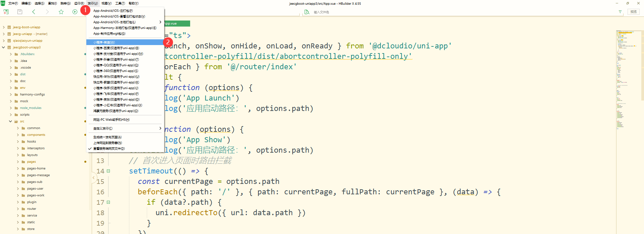
Task: Expand the dist folder arrow
Action: tap(11, 74)
